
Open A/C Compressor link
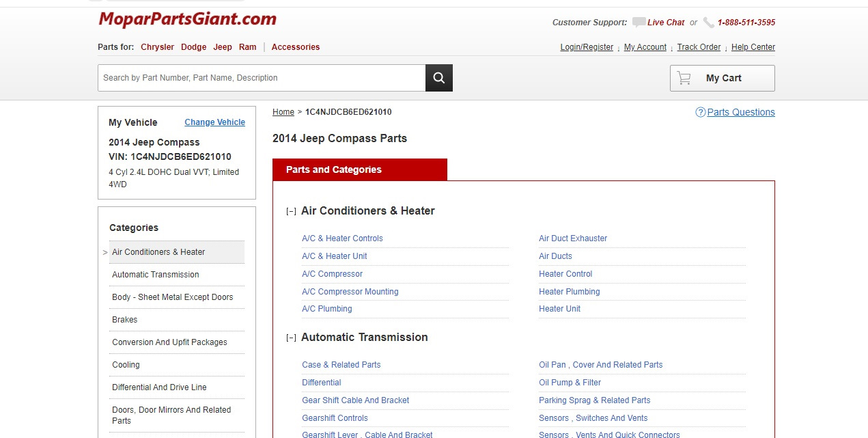pyautogui.click(x=332, y=274)
